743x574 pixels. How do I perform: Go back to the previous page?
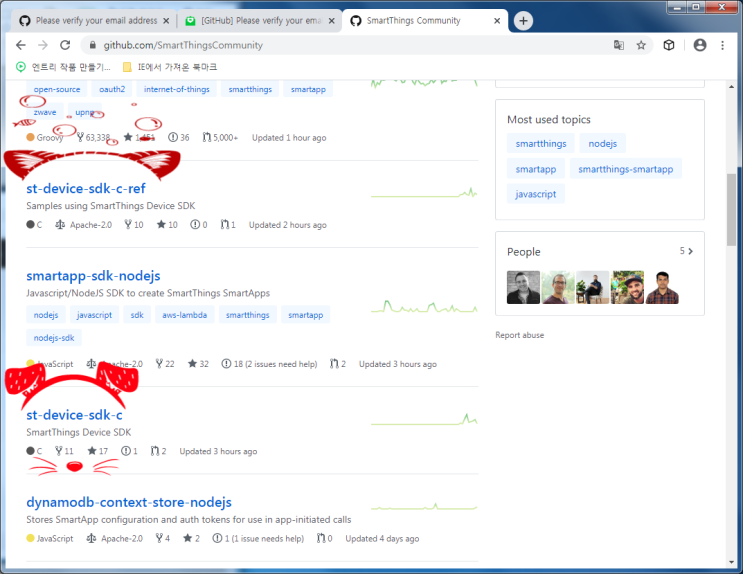point(20,45)
